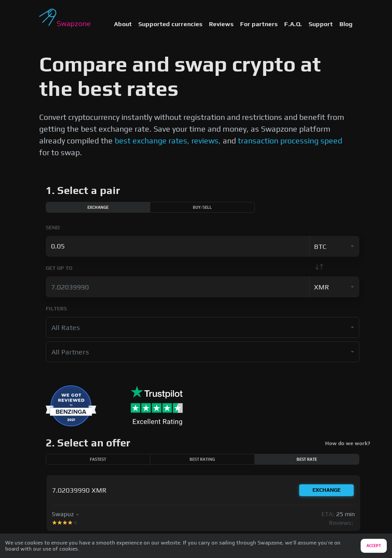Open the XMR receive currency dropdown
Image resolution: width=392 pixels, height=558 pixels.
(x=334, y=287)
